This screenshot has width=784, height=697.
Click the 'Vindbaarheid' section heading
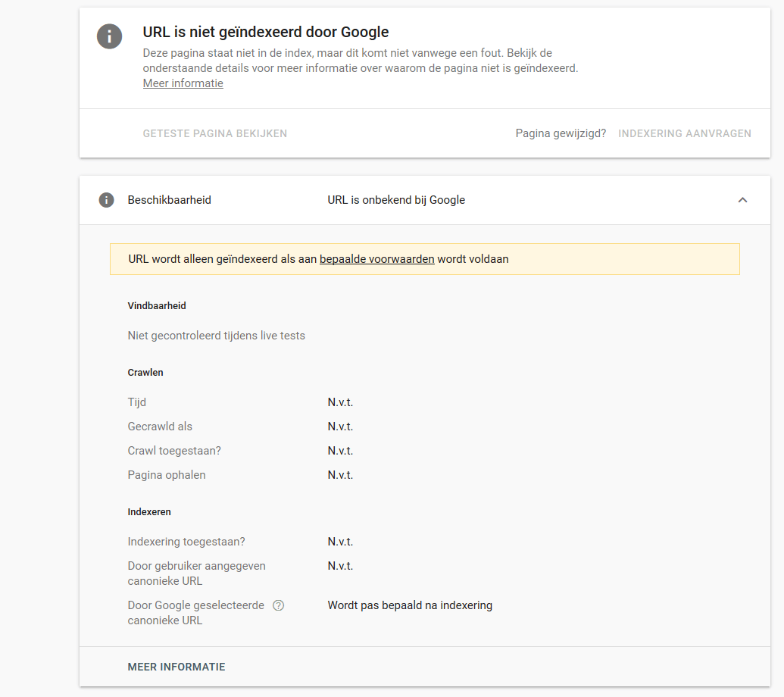pos(157,306)
